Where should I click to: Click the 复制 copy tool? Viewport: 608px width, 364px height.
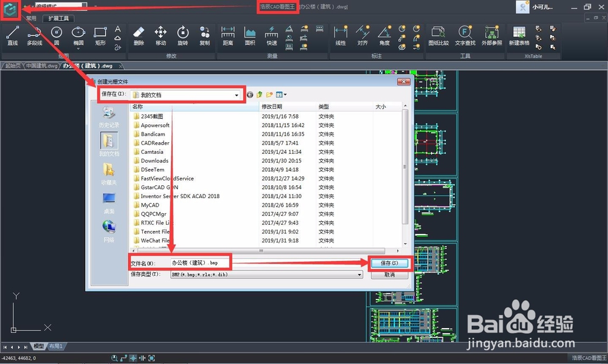tap(205, 36)
